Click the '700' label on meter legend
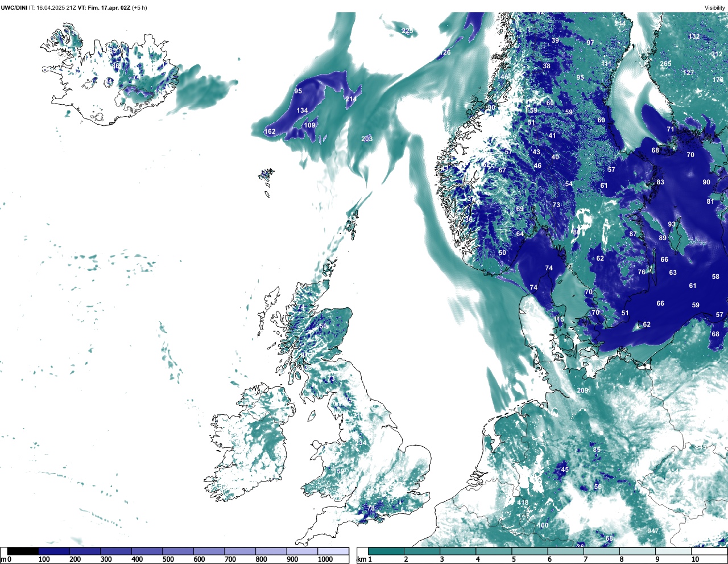 [x=230, y=559]
